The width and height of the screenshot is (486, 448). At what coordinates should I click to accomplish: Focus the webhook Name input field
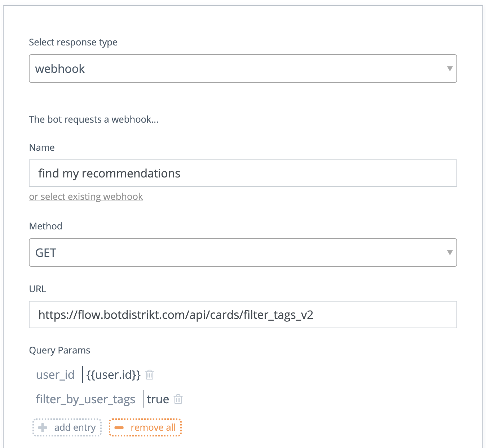pos(243,173)
